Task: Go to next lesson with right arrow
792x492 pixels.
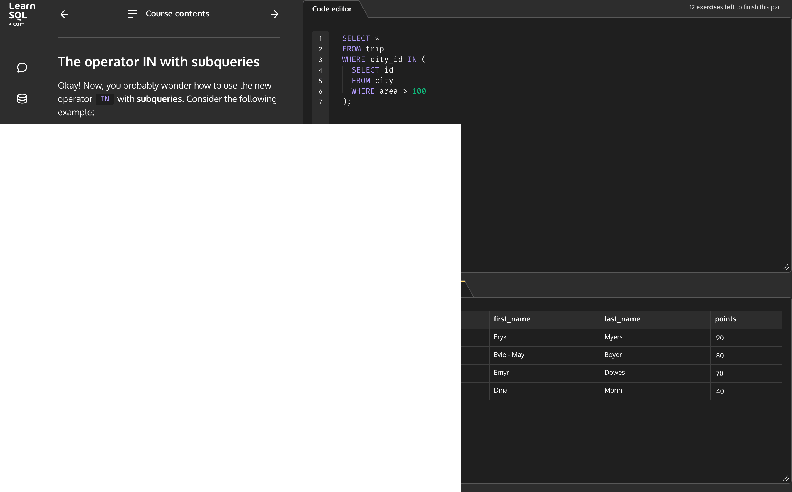Action: coord(274,14)
